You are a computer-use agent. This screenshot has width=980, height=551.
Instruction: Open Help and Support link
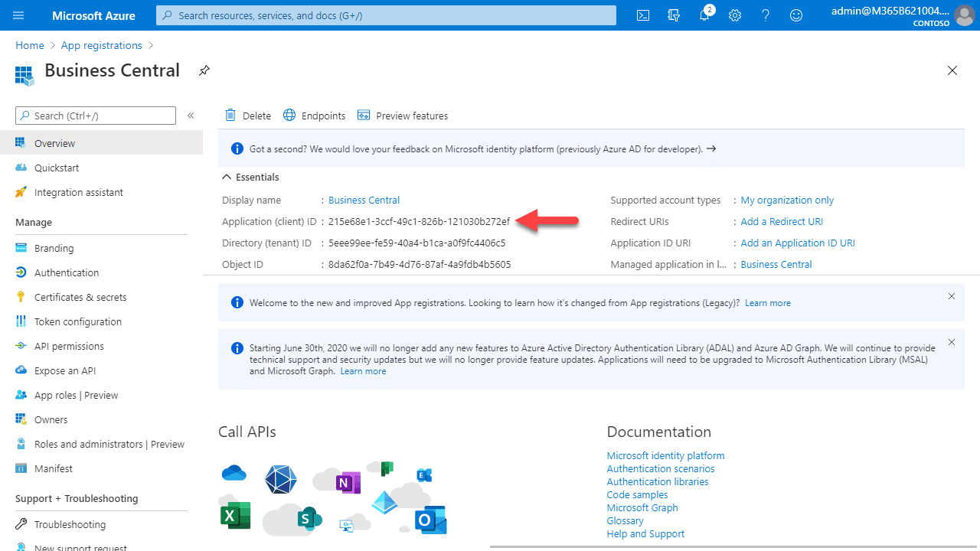click(x=645, y=533)
